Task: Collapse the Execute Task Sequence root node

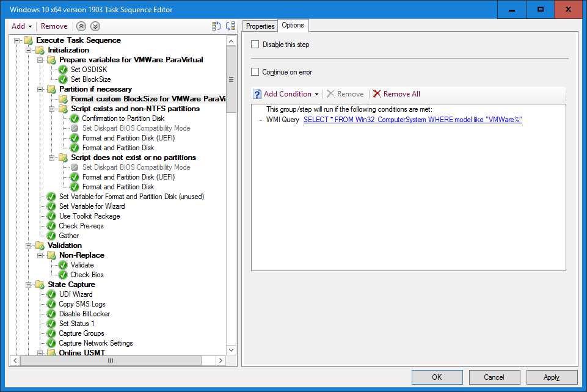Action: pos(16,40)
